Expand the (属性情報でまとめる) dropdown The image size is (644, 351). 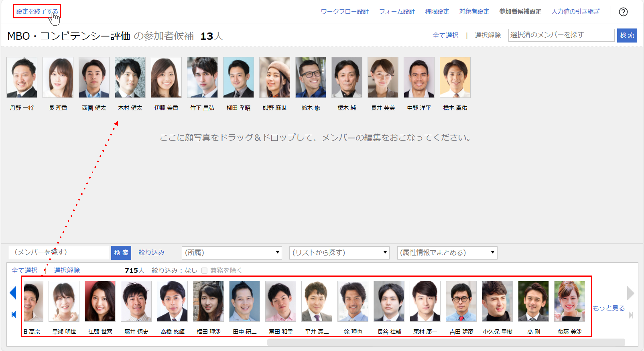[447, 253]
